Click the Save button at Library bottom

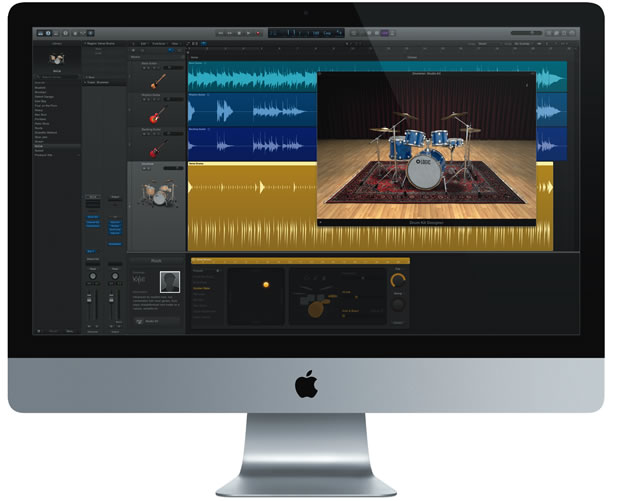tap(70, 331)
